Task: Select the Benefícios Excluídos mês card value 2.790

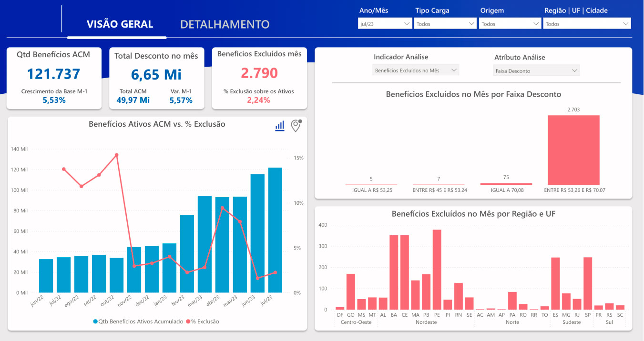Action: pyautogui.click(x=259, y=73)
